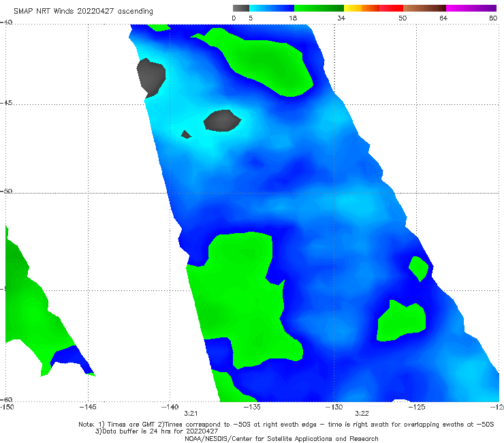Click the color bar label '18'
The image size is (504, 443).
(293, 18)
